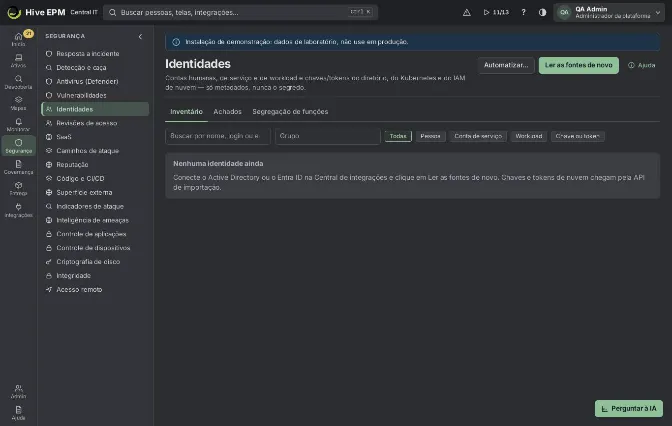Image resolution: width=672 pixels, height=426 pixels.
Task: Click the alerts warning triangle icon
Action: pos(467,12)
